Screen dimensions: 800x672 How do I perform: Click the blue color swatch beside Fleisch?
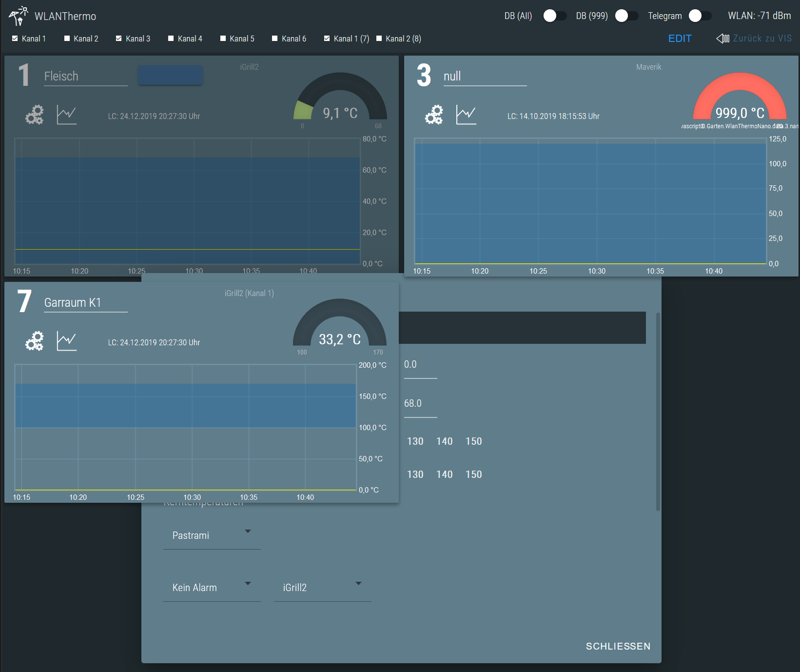[170, 76]
